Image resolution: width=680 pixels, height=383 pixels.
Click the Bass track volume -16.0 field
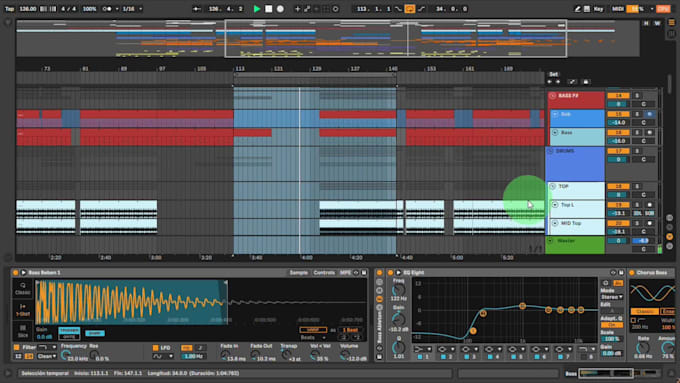[x=618, y=141]
